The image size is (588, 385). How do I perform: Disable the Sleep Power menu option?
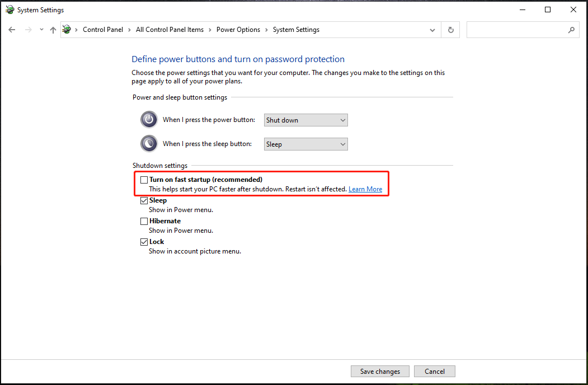point(144,200)
